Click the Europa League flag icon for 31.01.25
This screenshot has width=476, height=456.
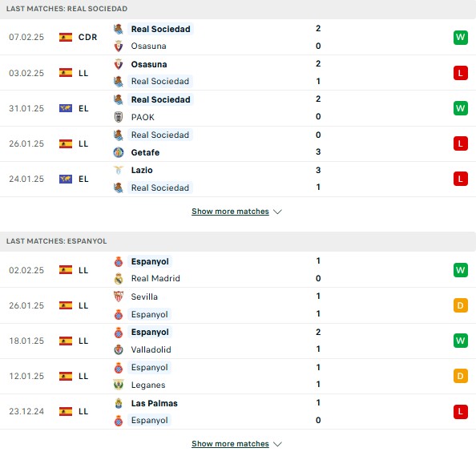66,108
